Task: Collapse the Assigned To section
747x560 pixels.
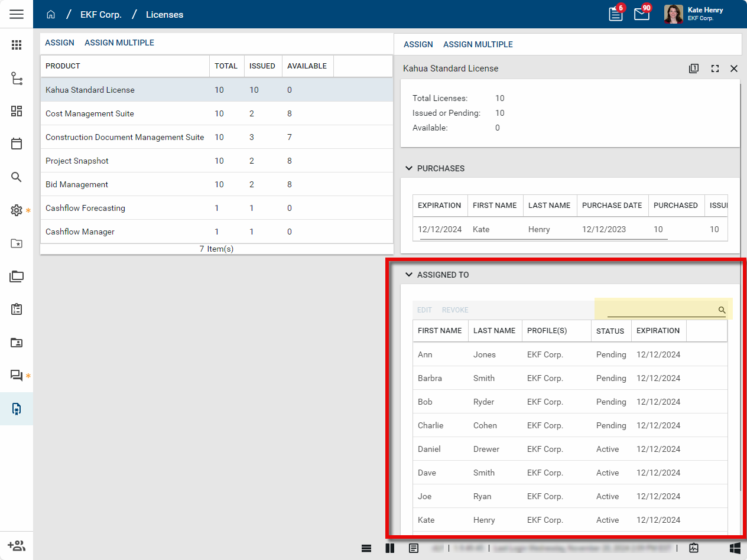Action: pos(408,275)
